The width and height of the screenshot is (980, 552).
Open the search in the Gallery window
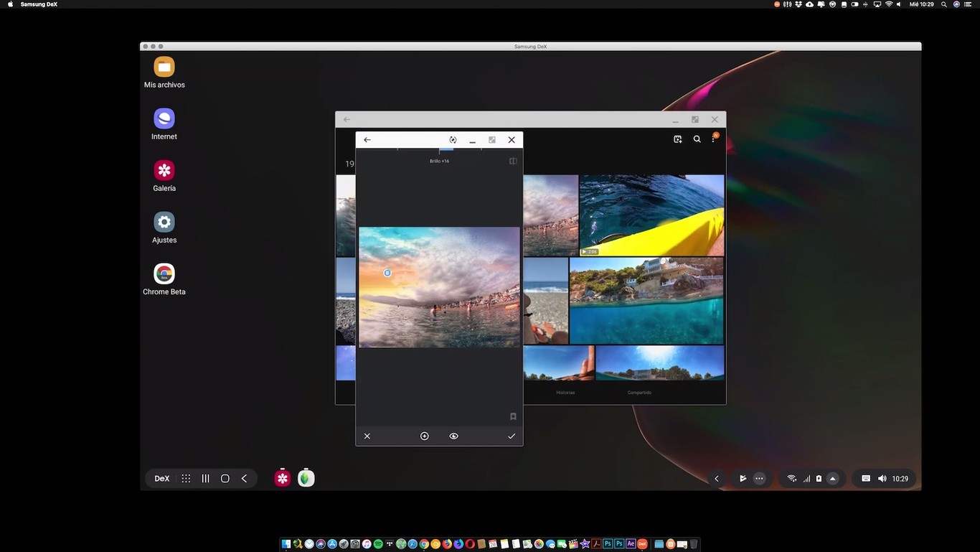697,139
